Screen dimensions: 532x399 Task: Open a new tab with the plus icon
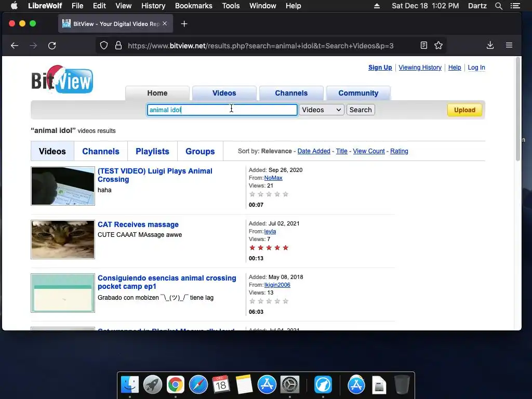pyautogui.click(x=184, y=24)
